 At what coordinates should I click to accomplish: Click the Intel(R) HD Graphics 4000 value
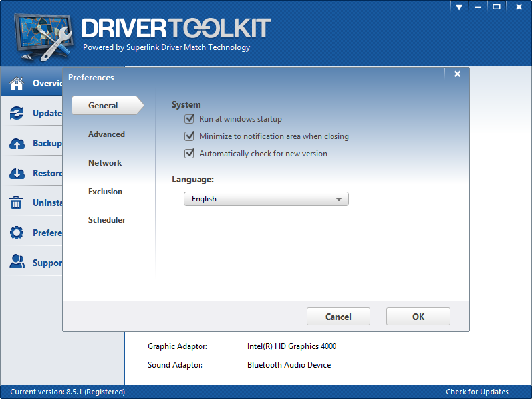[x=292, y=346]
